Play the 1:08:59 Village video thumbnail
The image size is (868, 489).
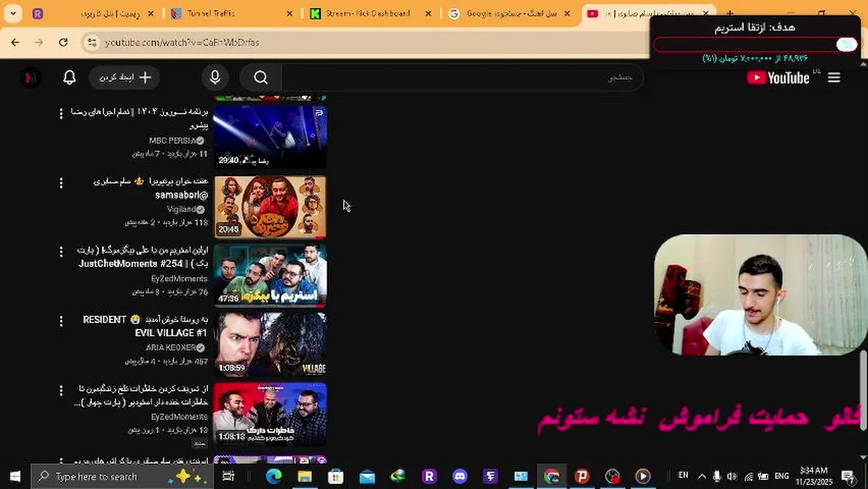click(270, 345)
